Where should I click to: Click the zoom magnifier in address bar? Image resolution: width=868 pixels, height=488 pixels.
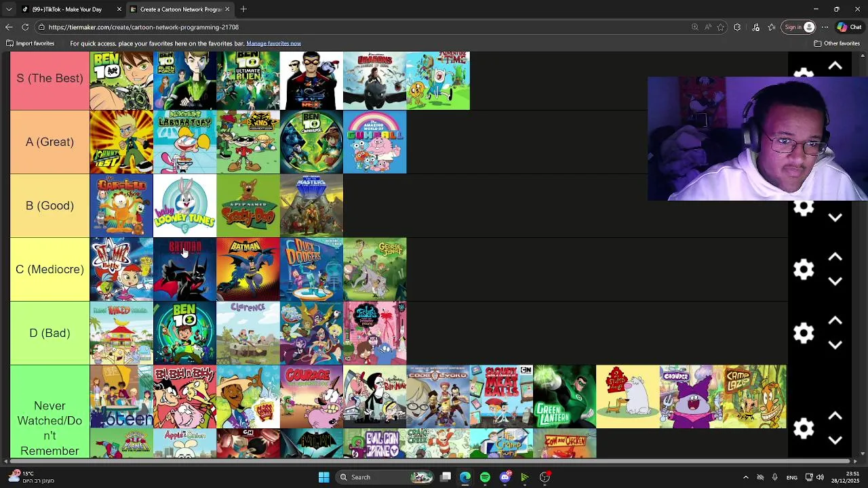694,27
